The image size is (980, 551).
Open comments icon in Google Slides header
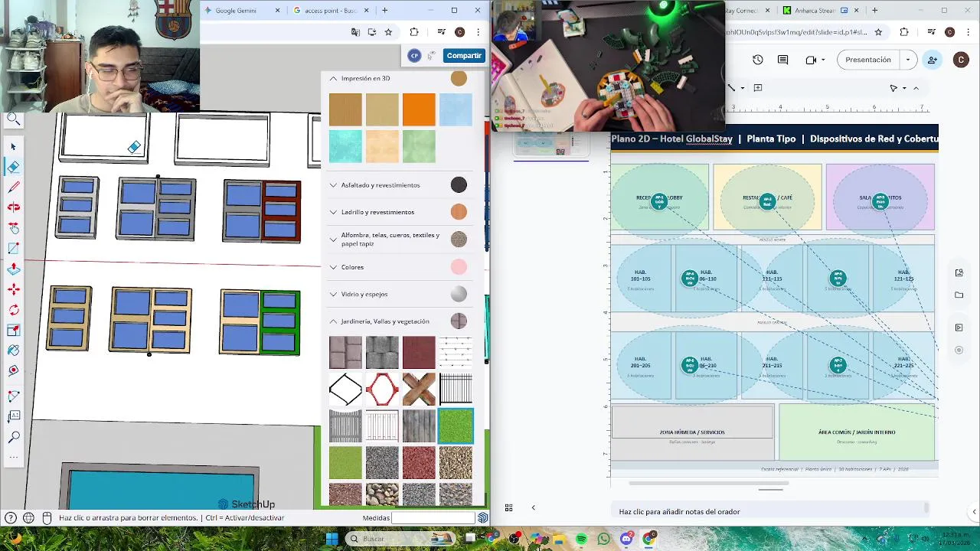point(782,60)
